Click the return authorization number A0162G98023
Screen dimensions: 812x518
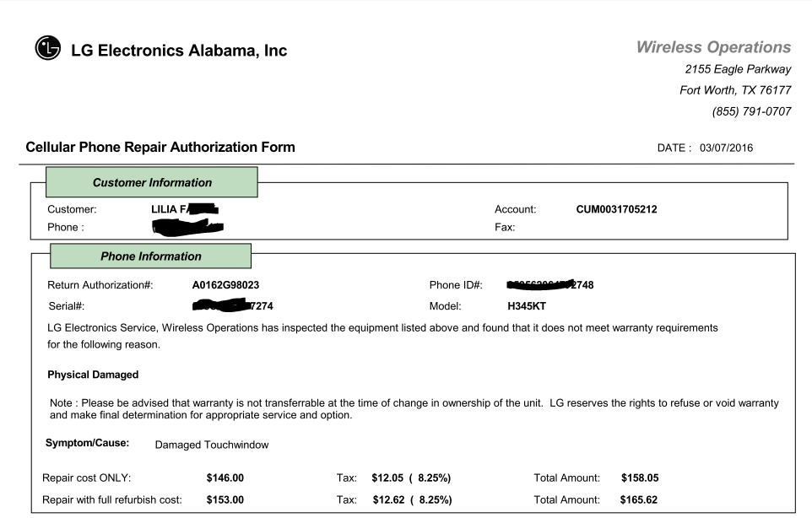tap(225, 285)
